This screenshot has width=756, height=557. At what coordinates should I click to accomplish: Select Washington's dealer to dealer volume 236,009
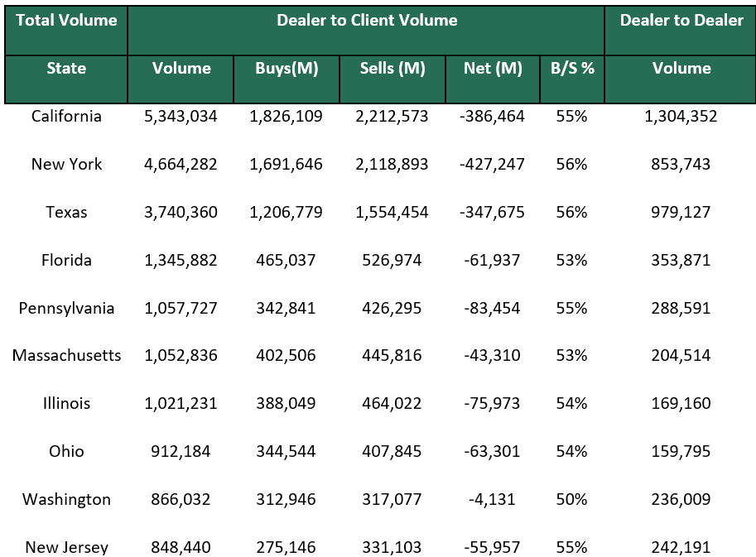tap(680, 499)
